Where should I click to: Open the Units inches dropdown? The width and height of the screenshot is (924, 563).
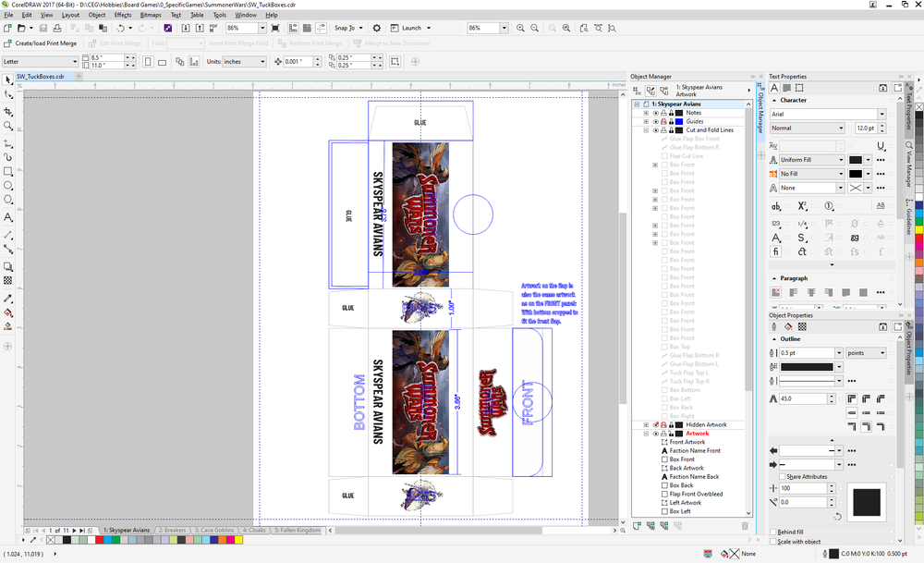tap(262, 61)
